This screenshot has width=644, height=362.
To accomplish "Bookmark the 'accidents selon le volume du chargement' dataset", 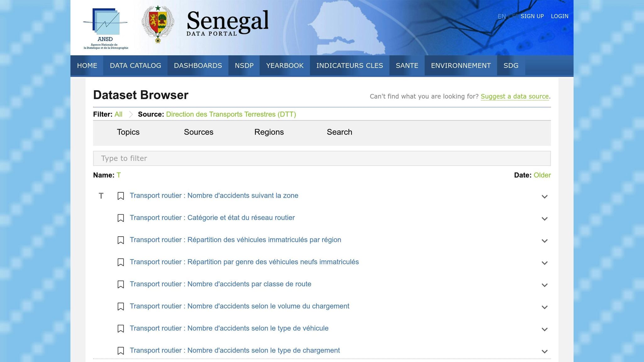I will point(120,307).
